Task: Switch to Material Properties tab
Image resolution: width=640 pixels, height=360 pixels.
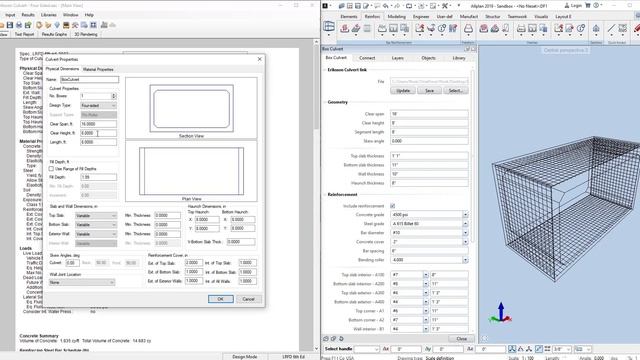Action: click(x=98, y=69)
